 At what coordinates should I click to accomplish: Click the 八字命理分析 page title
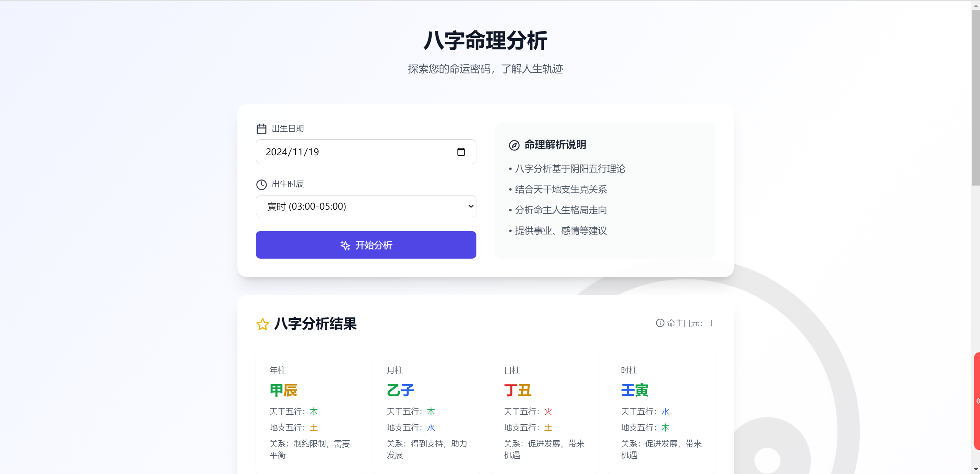click(485, 41)
